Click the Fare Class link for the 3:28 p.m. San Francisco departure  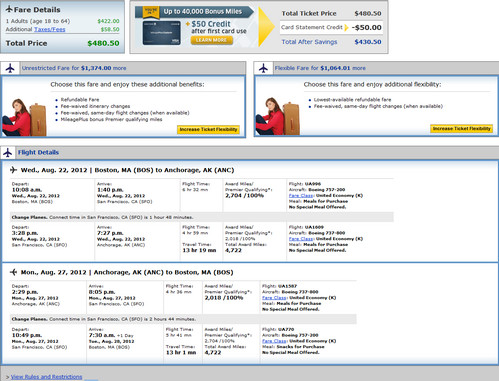301,239
